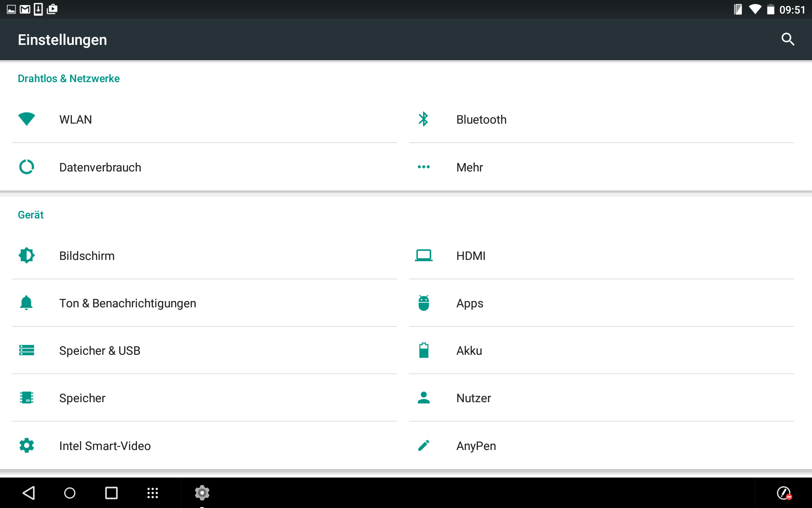
Task: Open Speicher & USB settings
Action: (204, 351)
